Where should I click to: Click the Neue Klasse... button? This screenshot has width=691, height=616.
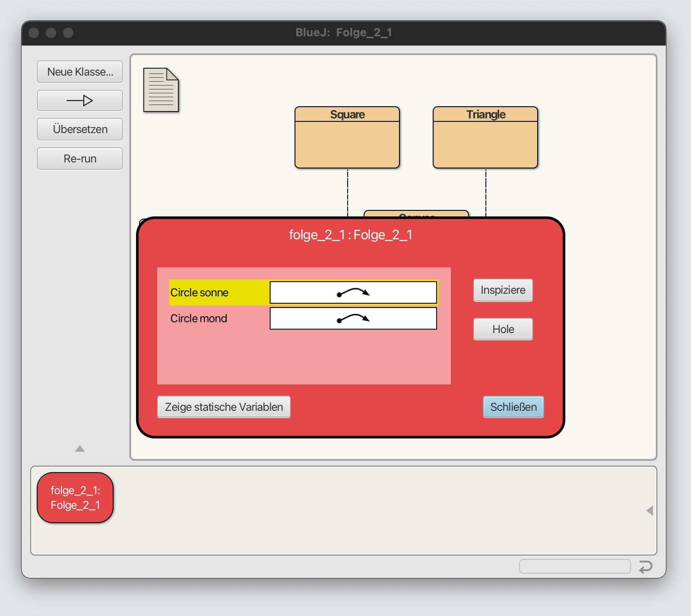[80, 72]
